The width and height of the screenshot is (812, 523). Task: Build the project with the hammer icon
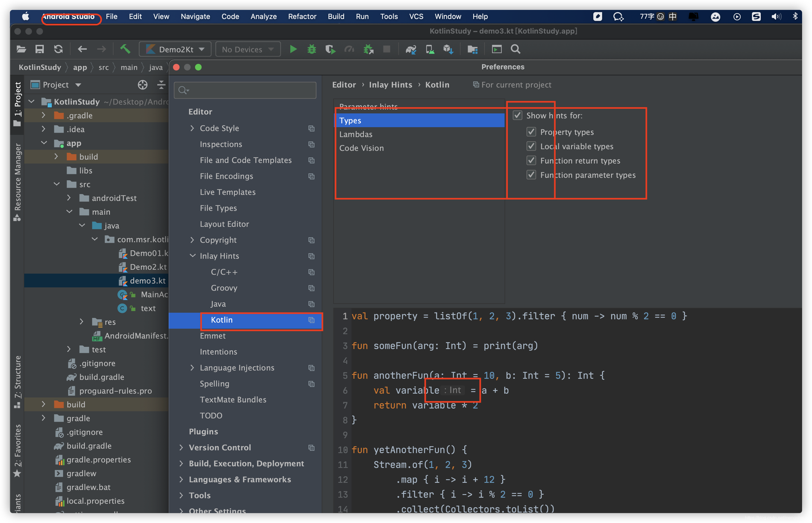[125, 49]
